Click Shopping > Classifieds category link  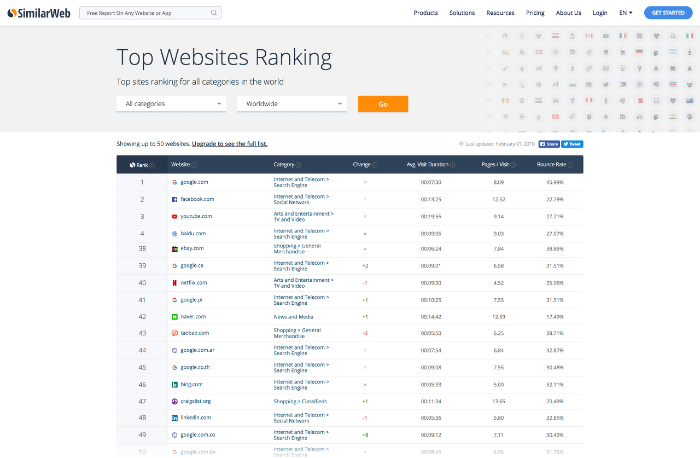pyautogui.click(x=300, y=401)
